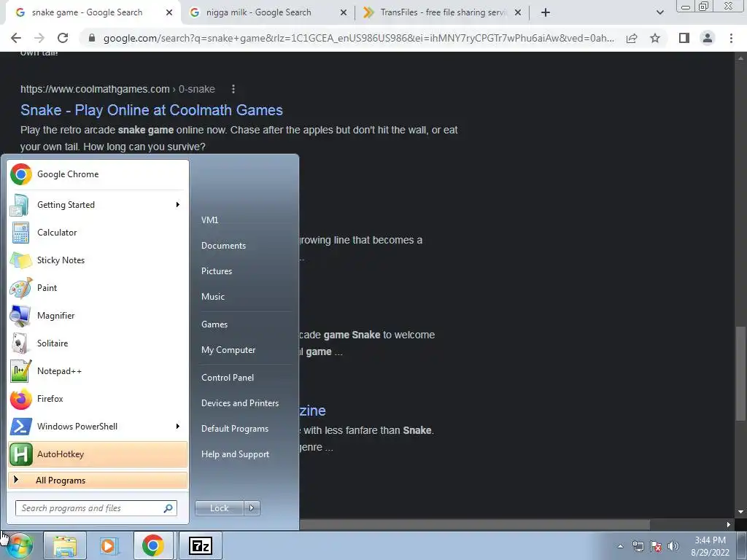Open Music library

coord(213,297)
